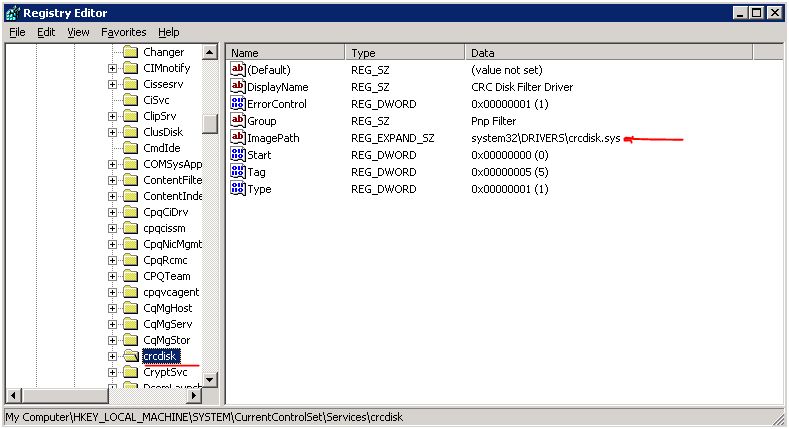This screenshot has height=429, width=789.
Task: Click the CpqRcmc folder icon
Action: pos(130,260)
